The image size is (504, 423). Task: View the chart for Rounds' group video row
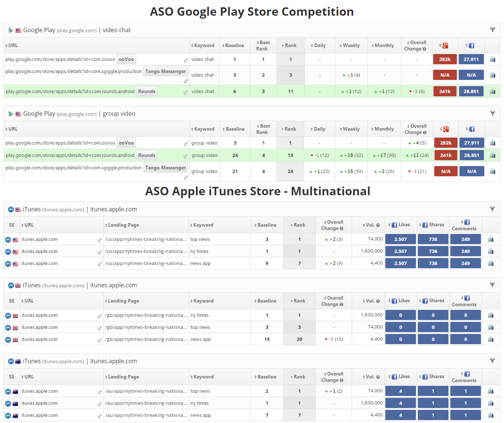tap(493, 155)
